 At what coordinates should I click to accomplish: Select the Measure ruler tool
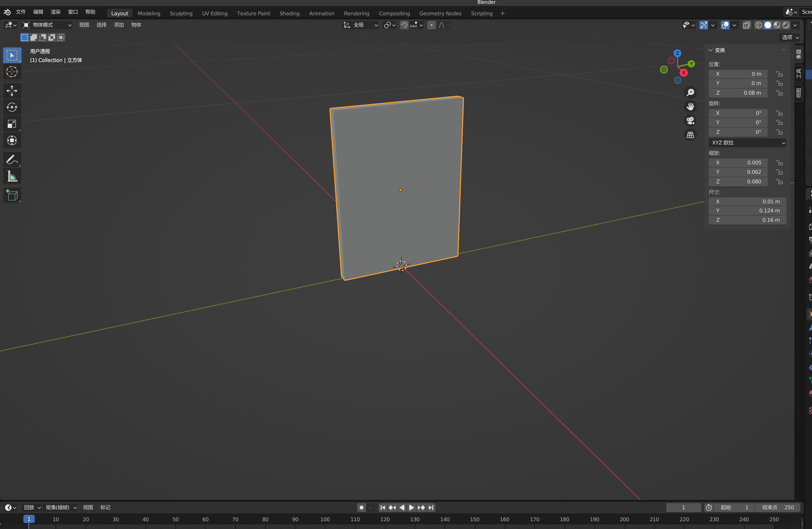[12, 176]
